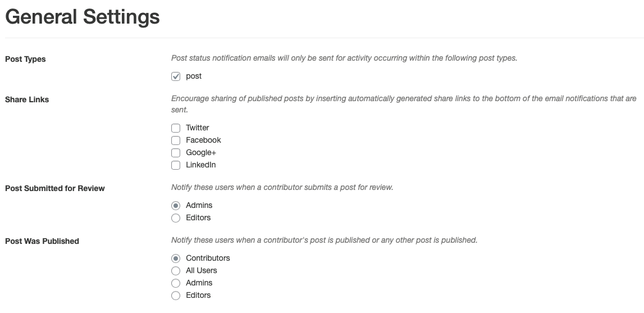644x313 pixels.
Task: Enable Twitter share link checkbox
Action: click(x=176, y=128)
